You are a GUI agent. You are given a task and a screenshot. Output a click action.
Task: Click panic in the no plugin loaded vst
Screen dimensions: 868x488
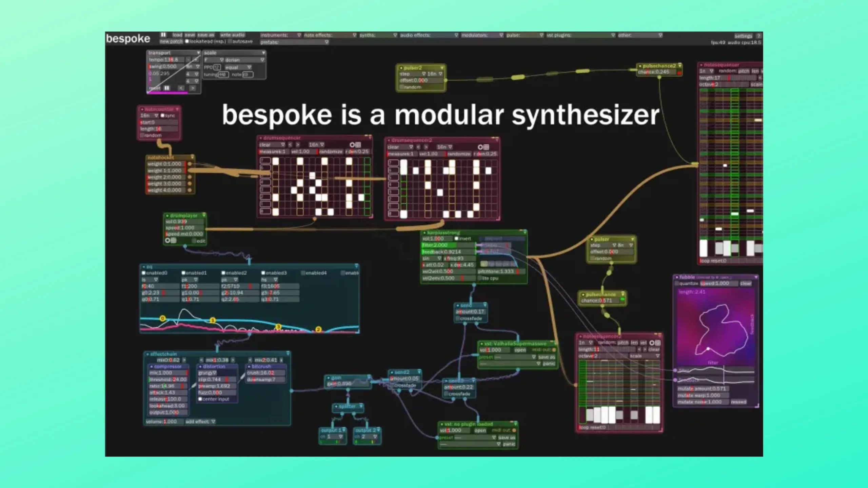tap(509, 444)
